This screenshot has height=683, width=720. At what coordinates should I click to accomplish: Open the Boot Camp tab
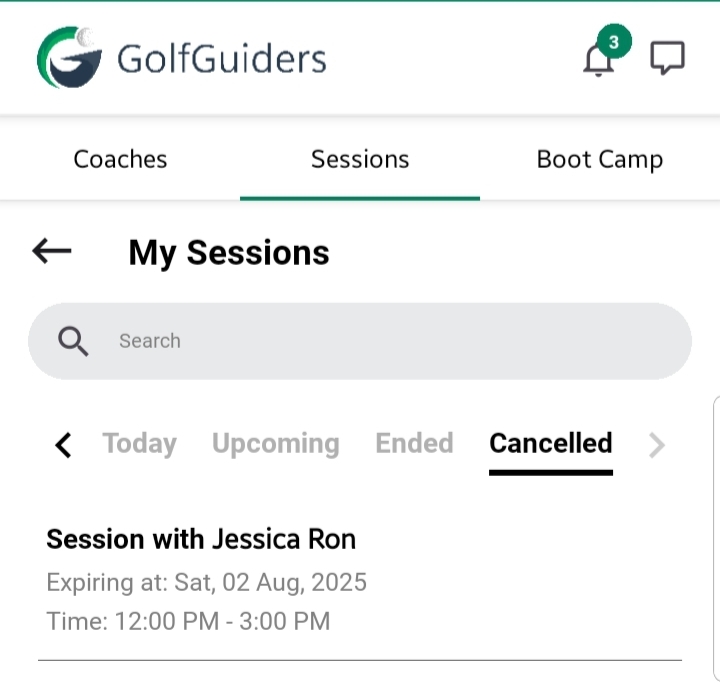tap(600, 159)
